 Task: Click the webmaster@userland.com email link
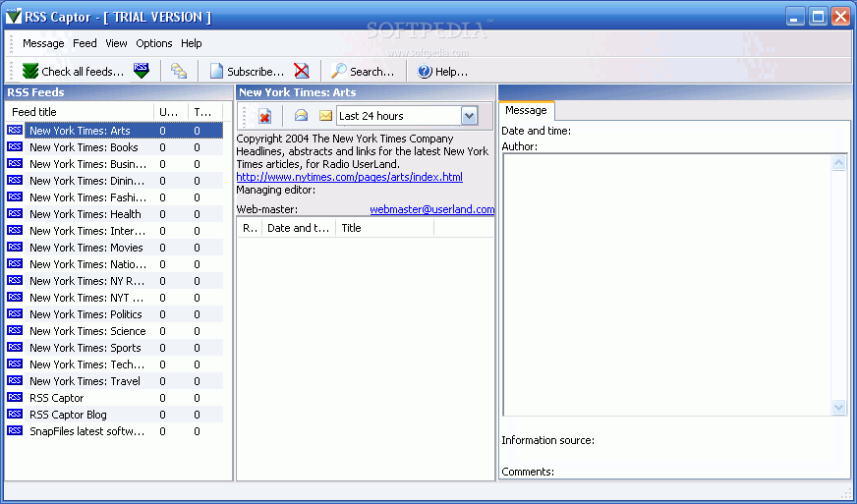click(432, 209)
